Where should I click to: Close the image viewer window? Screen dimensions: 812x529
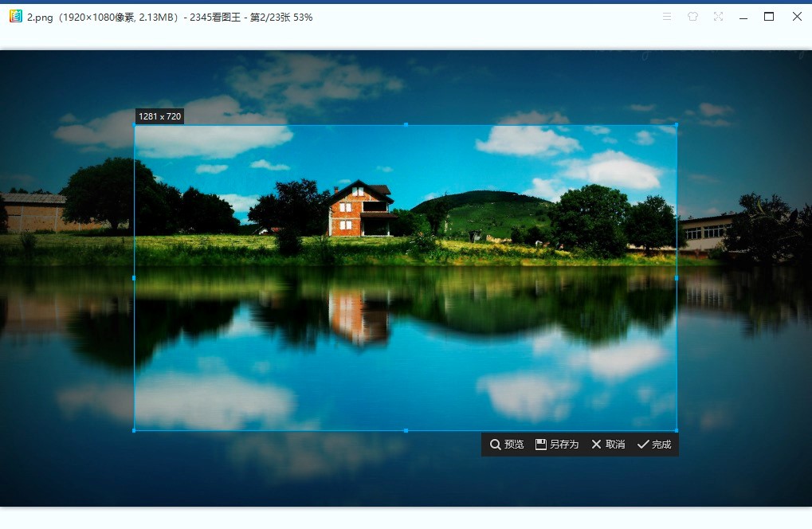coord(797,17)
